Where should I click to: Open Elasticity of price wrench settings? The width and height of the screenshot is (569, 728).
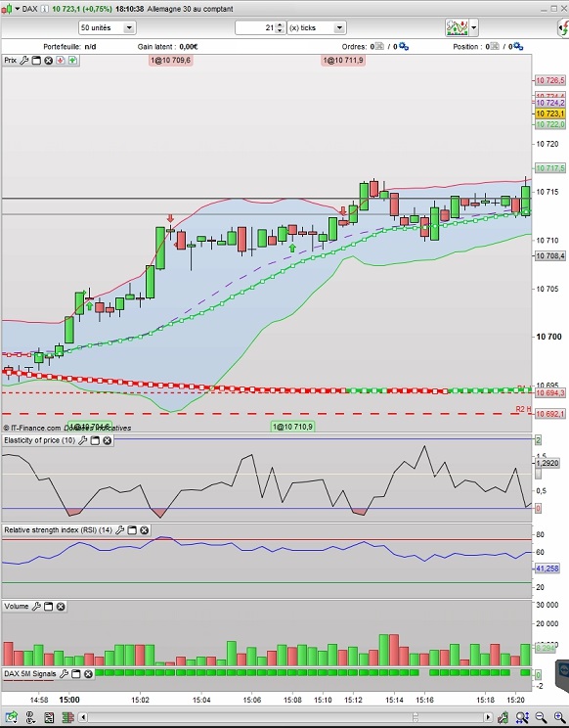point(82,440)
